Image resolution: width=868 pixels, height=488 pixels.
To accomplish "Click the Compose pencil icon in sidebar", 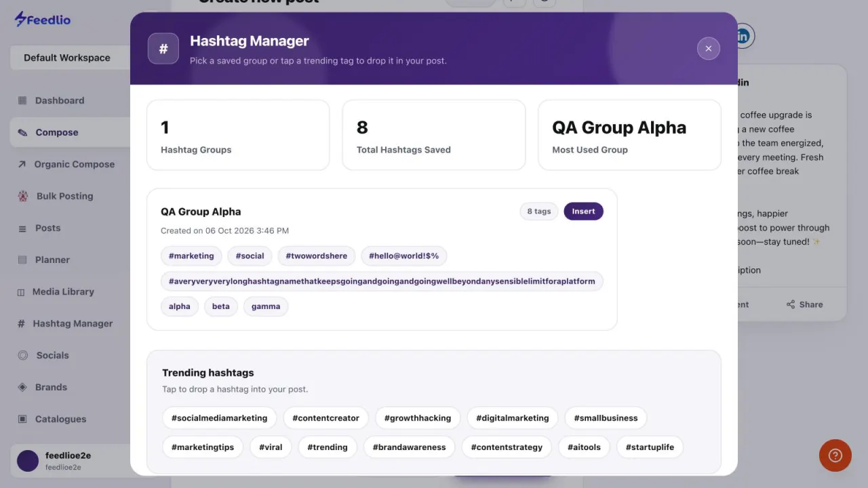I will [22, 133].
